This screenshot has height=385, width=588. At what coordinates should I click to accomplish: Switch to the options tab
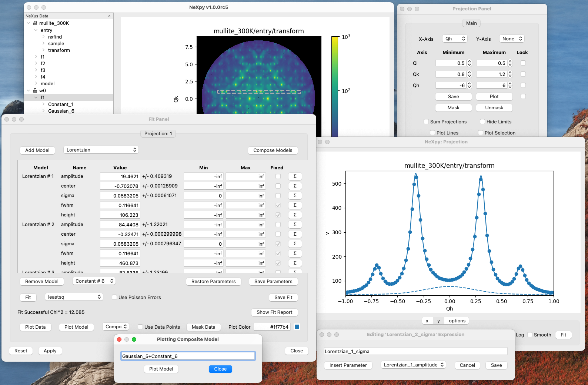click(457, 321)
